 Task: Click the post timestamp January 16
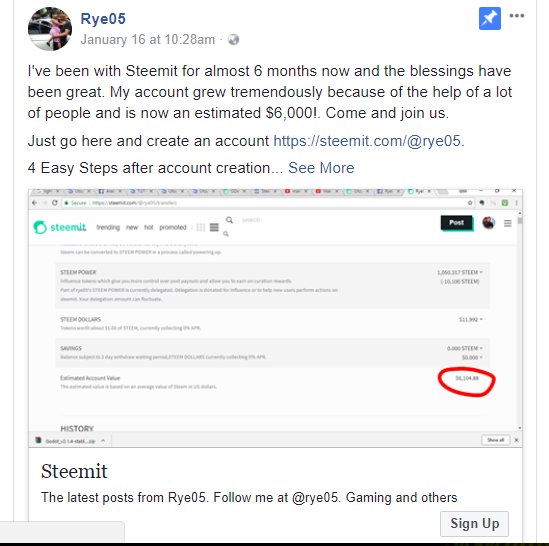148,40
